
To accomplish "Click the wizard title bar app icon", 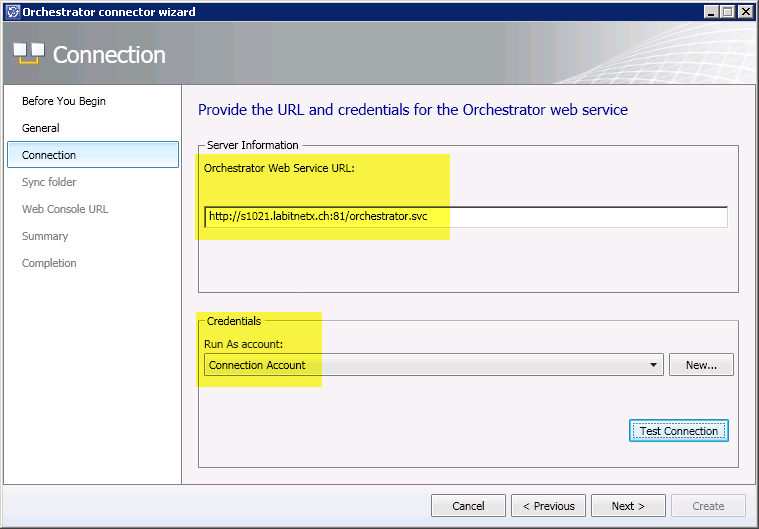I will pos(11,12).
